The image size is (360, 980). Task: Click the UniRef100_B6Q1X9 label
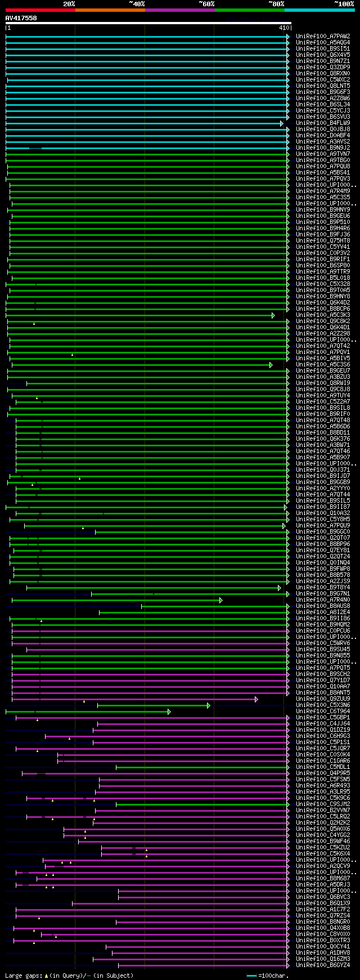coord(323,903)
